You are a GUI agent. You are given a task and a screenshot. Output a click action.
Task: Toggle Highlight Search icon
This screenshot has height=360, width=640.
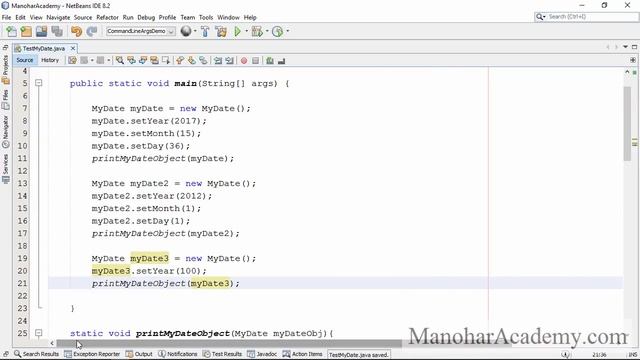(154, 60)
